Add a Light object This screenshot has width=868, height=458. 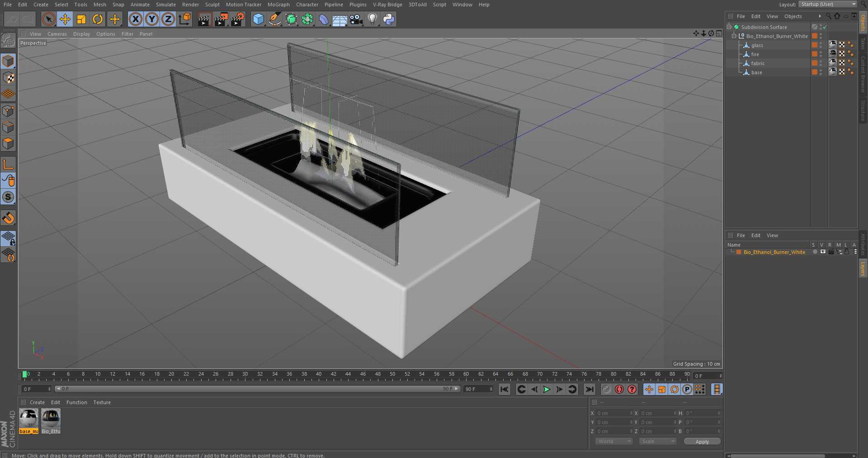(373, 19)
